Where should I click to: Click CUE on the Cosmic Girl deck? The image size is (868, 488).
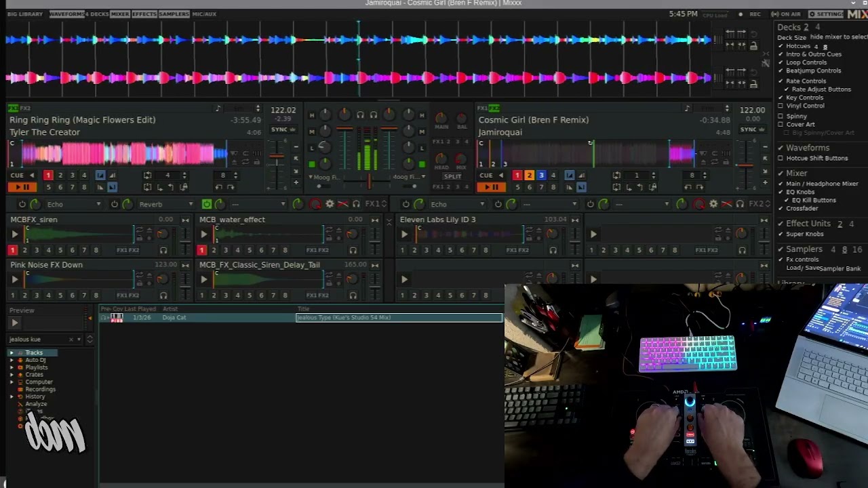point(486,176)
